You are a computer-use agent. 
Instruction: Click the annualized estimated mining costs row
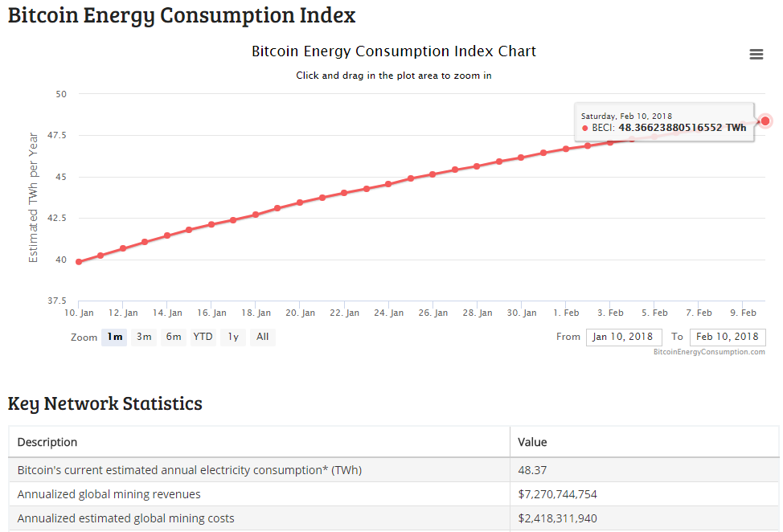pyautogui.click(x=259, y=518)
